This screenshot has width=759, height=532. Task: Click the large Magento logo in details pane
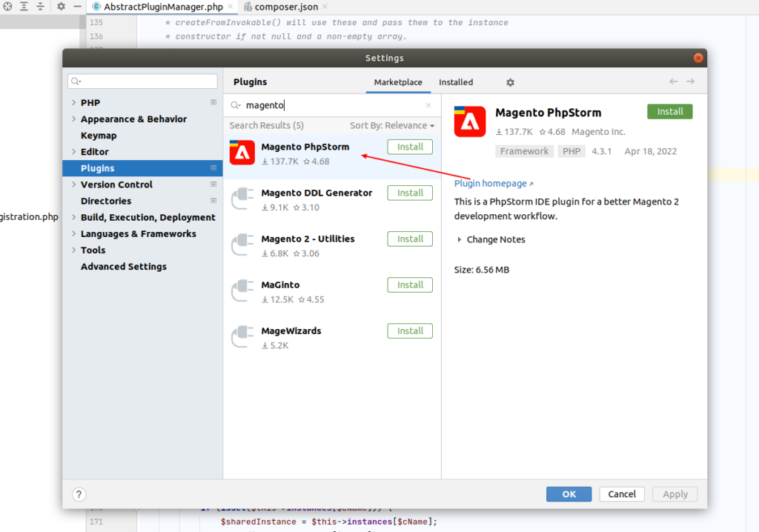tap(469, 122)
